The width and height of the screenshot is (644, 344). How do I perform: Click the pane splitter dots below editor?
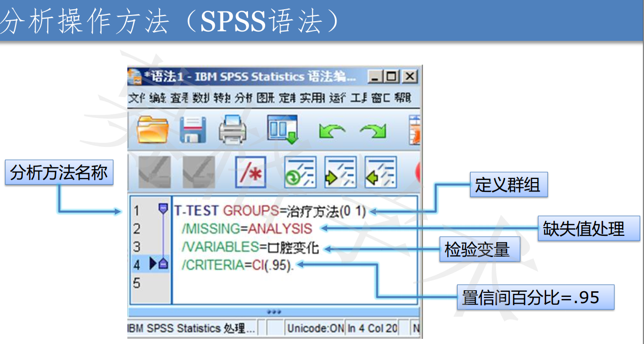(x=274, y=312)
